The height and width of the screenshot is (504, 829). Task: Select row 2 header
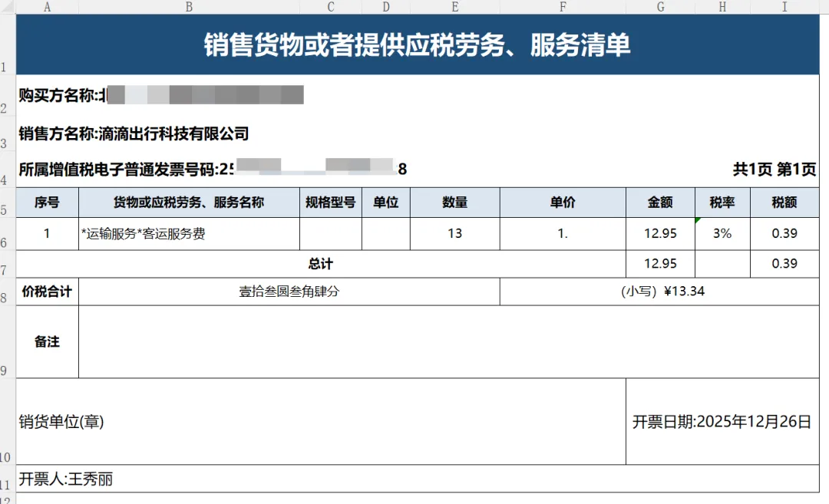pos(8,96)
